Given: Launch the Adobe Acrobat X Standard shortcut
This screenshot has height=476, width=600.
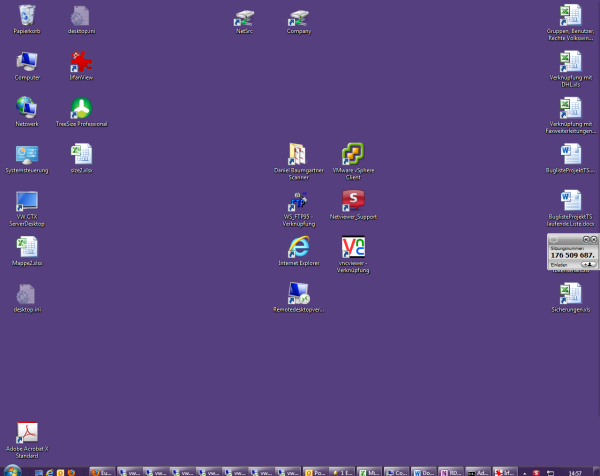Looking at the screenshot, I should point(27,440).
